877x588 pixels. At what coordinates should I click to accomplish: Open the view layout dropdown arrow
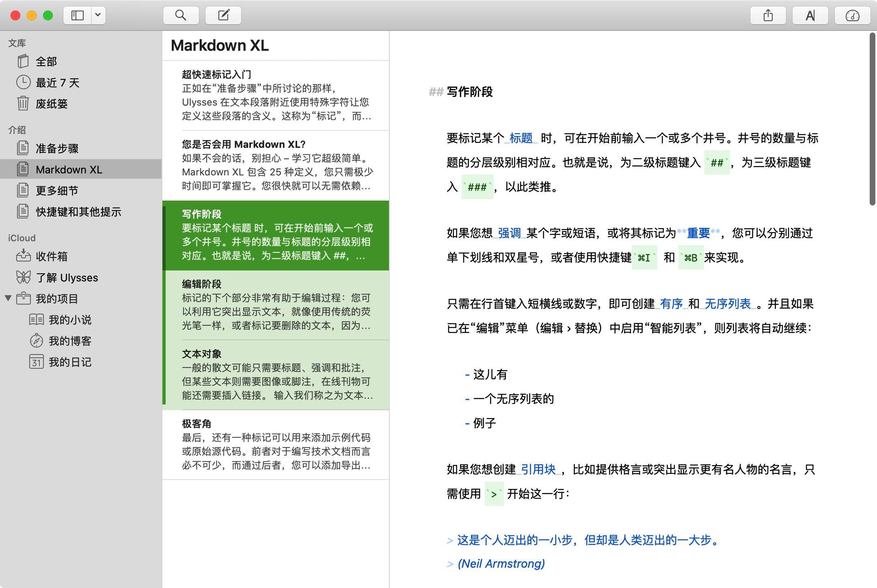98,15
